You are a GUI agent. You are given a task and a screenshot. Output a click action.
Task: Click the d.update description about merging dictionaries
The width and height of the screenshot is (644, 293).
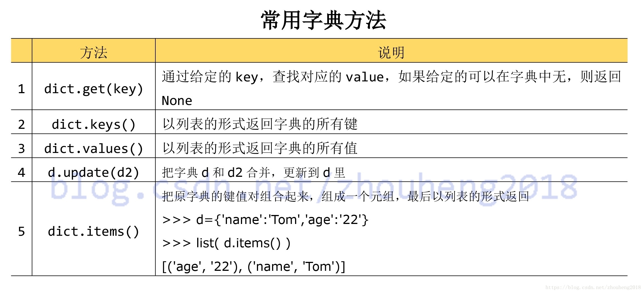pos(254,173)
